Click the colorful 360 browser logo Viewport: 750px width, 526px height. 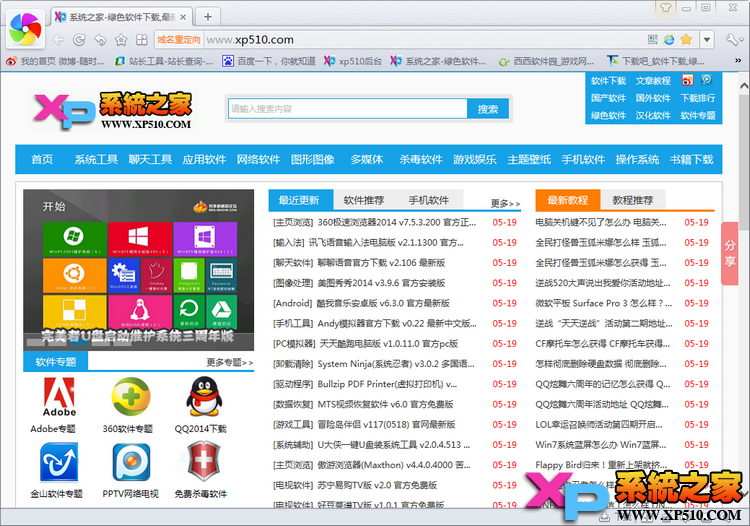pos(25,29)
